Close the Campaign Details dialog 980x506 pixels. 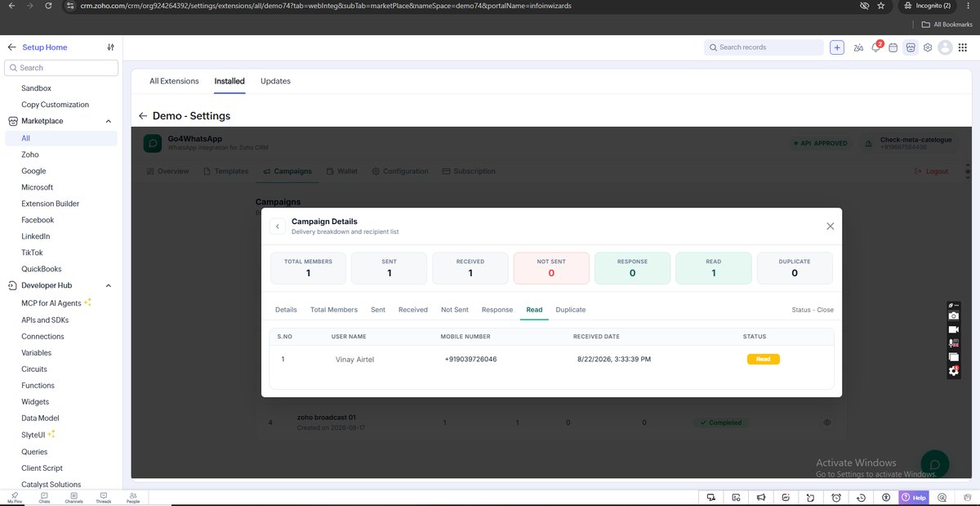click(830, 226)
